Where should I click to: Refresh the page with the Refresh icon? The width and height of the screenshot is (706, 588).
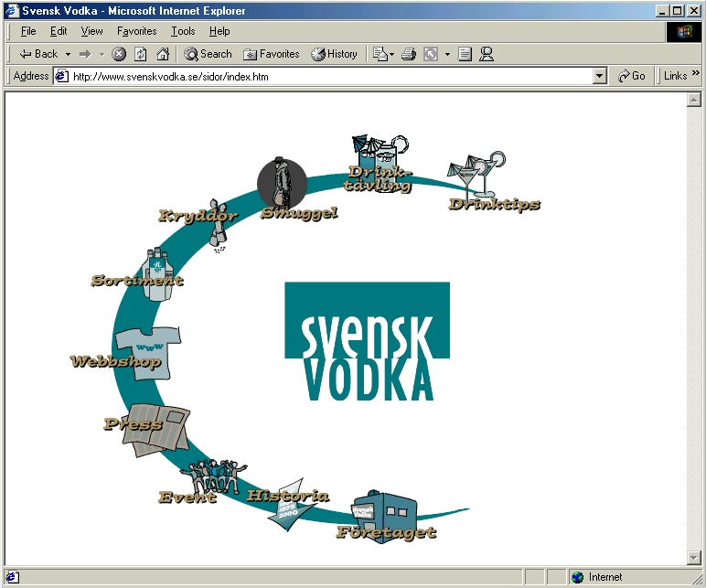[141, 54]
